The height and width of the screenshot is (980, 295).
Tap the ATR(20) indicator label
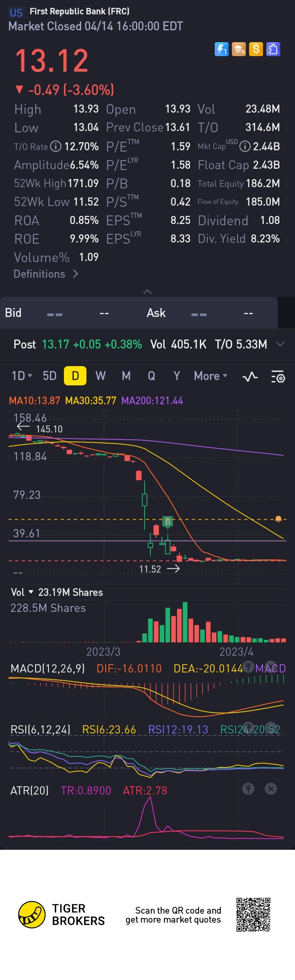tap(29, 791)
